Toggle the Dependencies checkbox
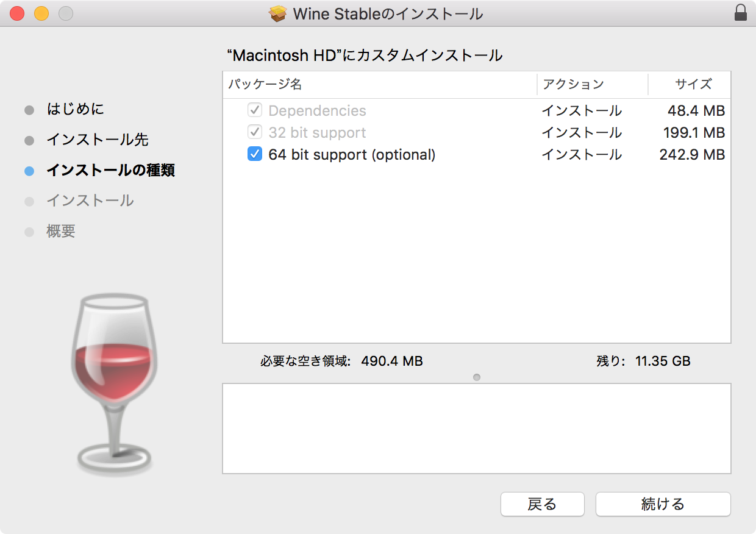Viewport: 756px width, 534px height. 254,110
